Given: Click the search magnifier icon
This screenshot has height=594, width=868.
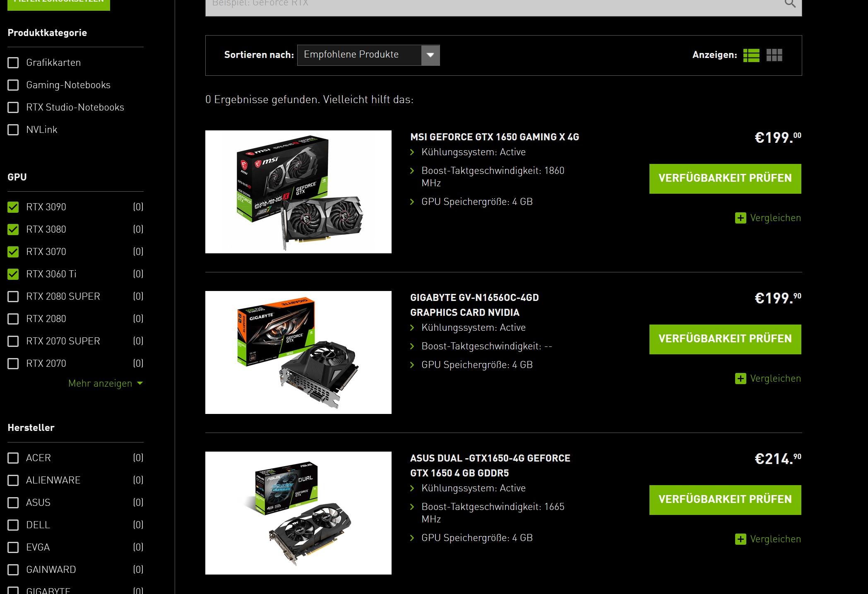Looking at the screenshot, I should pyautogui.click(x=790, y=4).
